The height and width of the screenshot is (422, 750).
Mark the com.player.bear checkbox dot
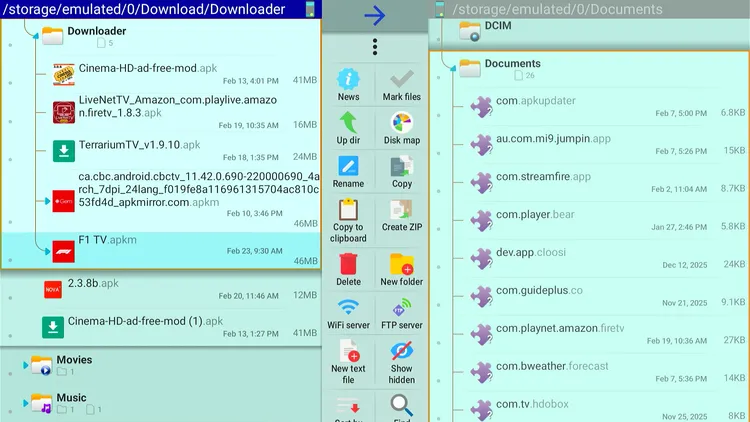coord(439,229)
